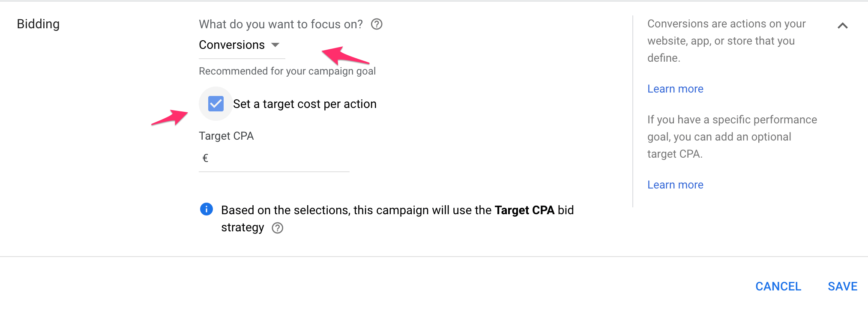
Task: Open Learn more link about target CPA
Action: click(675, 185)
